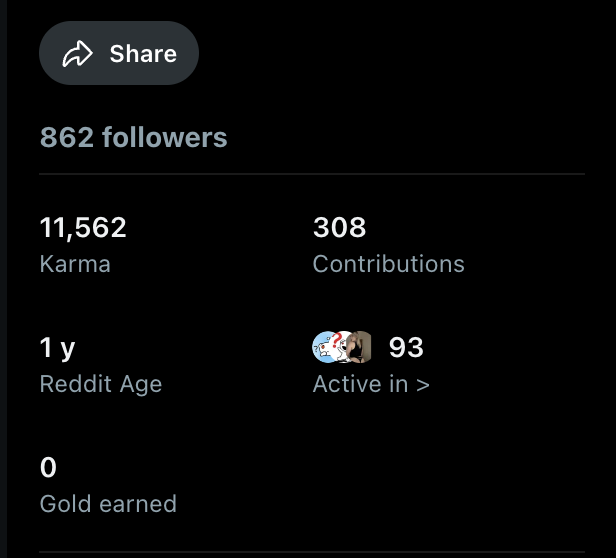Expand the Active in chevron arrow

(x=423, y=384)
